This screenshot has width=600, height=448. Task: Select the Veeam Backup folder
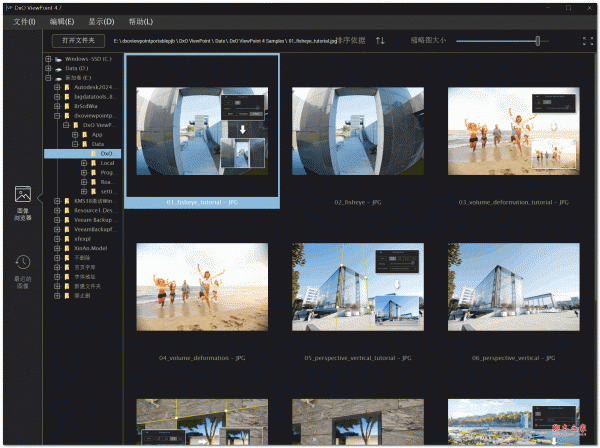[x=96, y=220]
